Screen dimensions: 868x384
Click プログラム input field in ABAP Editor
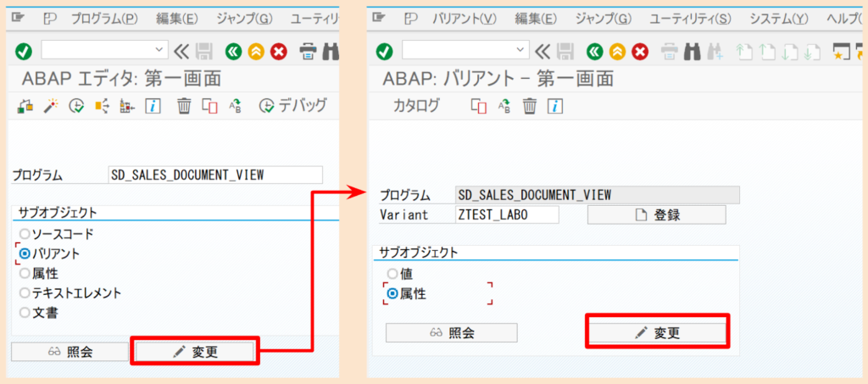point(215,175)
